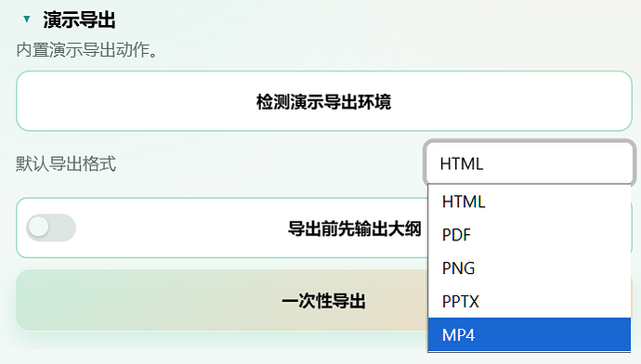641x364 pixels.
Task: Click the 默认导出格式 label
Action: pyautogui.click(x=66, y=163)
